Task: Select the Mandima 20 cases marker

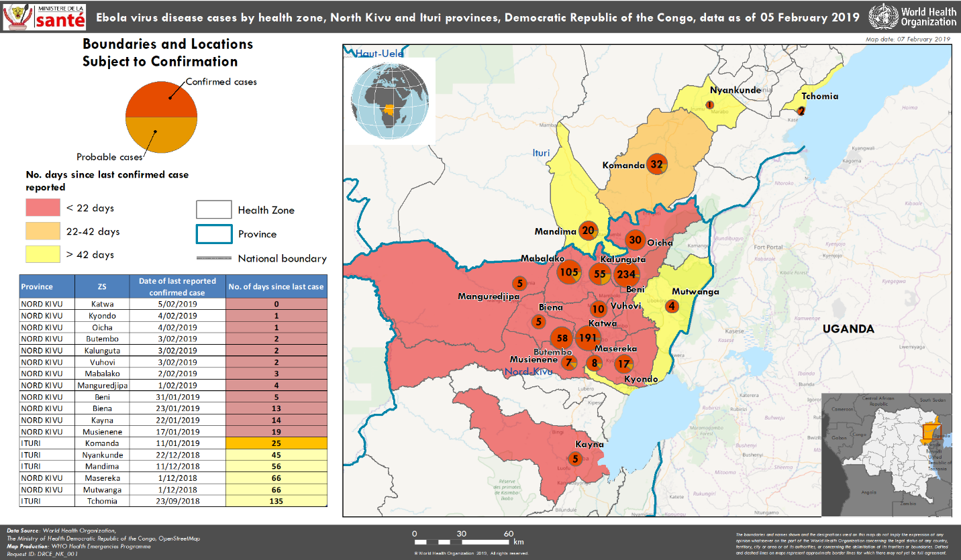Action: click(x=589, y=231)
